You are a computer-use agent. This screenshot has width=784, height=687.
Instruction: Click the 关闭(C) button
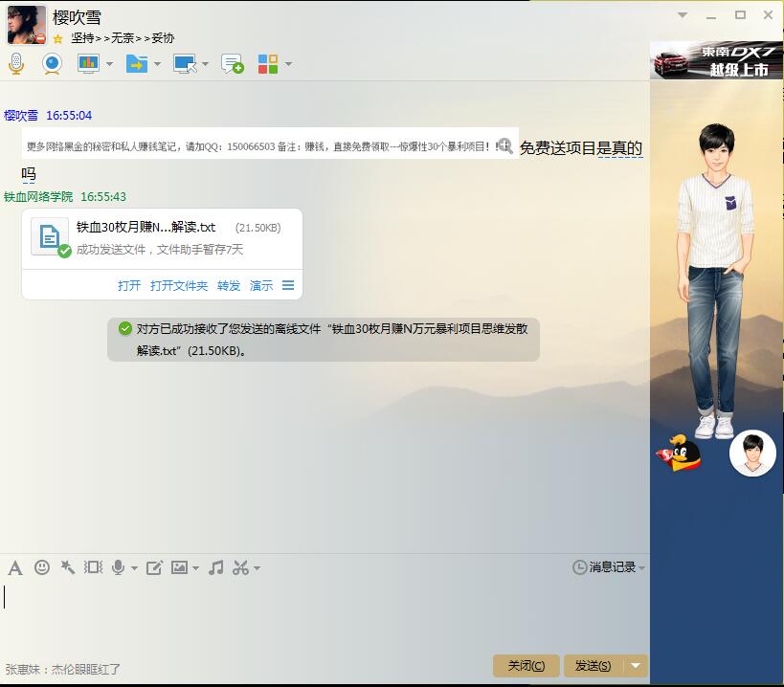pyautogui.click(x=526, y=666)
